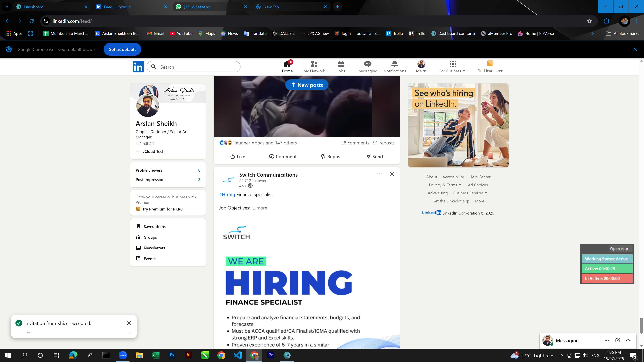Click the page vertical scrollbar thumb
The height and width of the screenshot is (362, 644).
(x=641, y=325)
